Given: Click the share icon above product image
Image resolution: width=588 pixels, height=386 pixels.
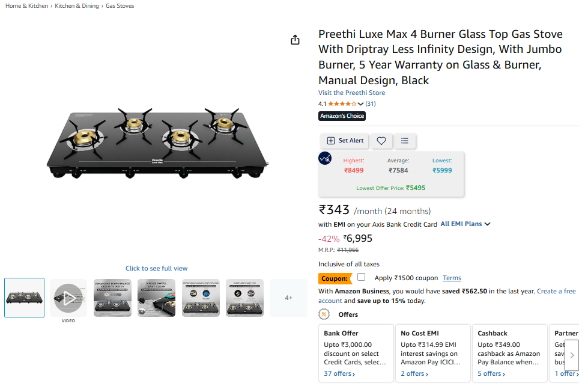Looking at the screenshot, I should 295,40.
